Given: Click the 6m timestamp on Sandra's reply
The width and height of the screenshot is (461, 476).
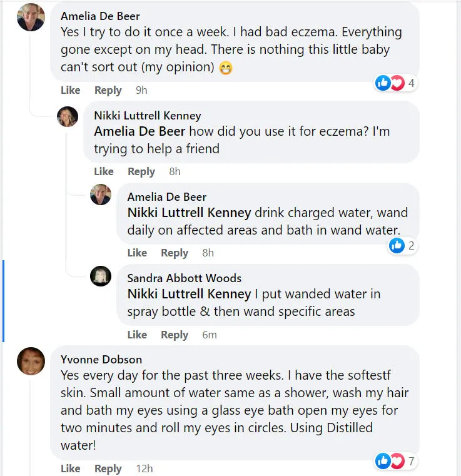Looking at the screenshot, I should point(209,335).
